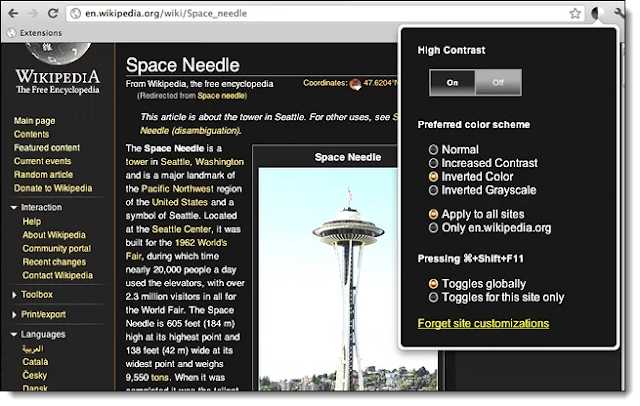
Task: Click the Wikipedia globe logo
Action: 58,53
